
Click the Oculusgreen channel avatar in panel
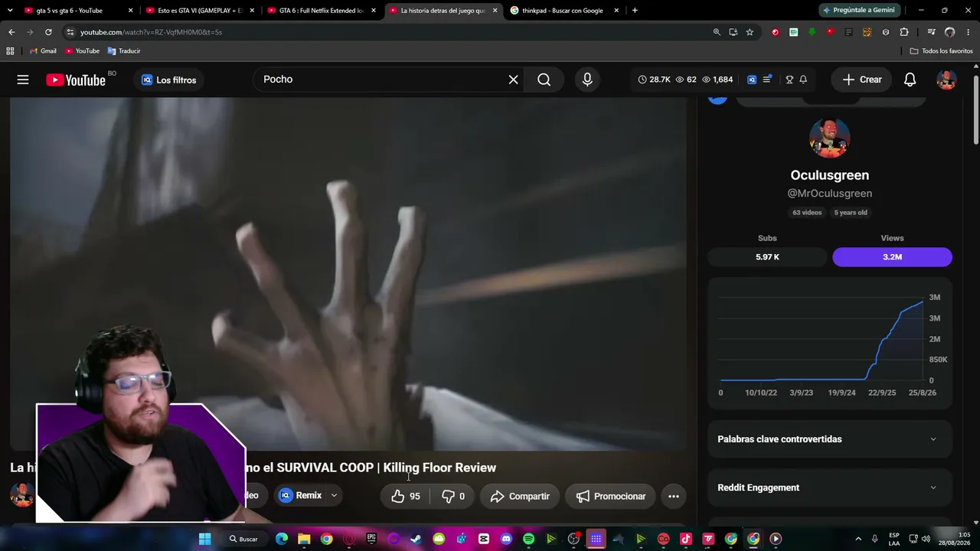(x=830, y=138)
